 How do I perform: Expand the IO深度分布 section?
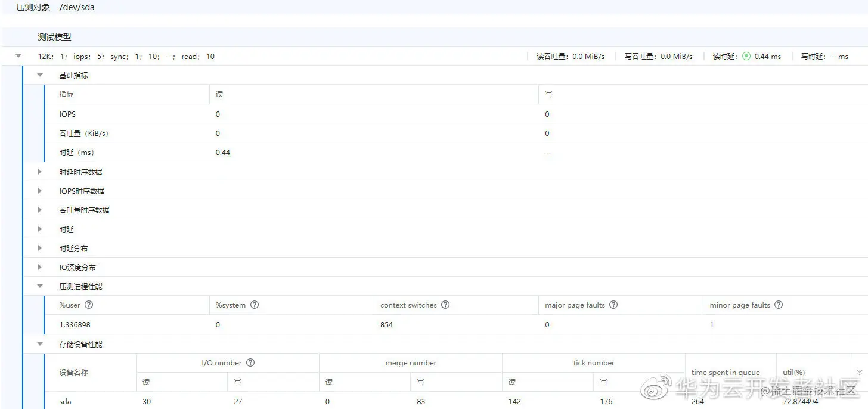39,267
